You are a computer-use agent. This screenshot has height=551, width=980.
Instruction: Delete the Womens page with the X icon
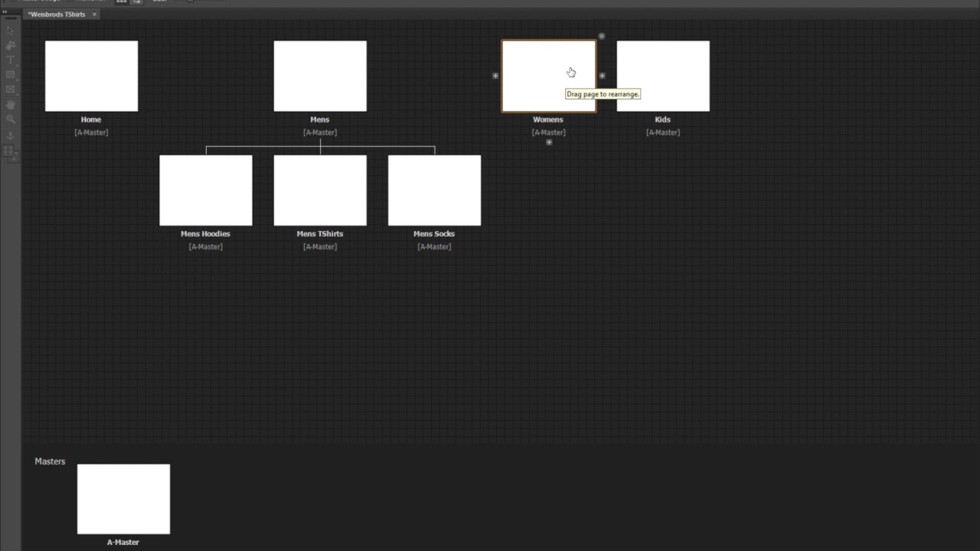pyautogui.click(x=602, y=36)
